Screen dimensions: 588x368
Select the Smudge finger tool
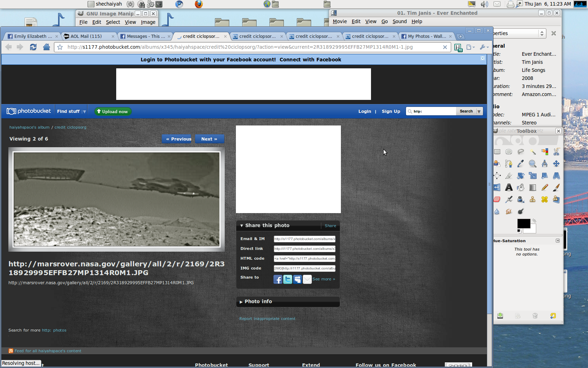point(509,211)
